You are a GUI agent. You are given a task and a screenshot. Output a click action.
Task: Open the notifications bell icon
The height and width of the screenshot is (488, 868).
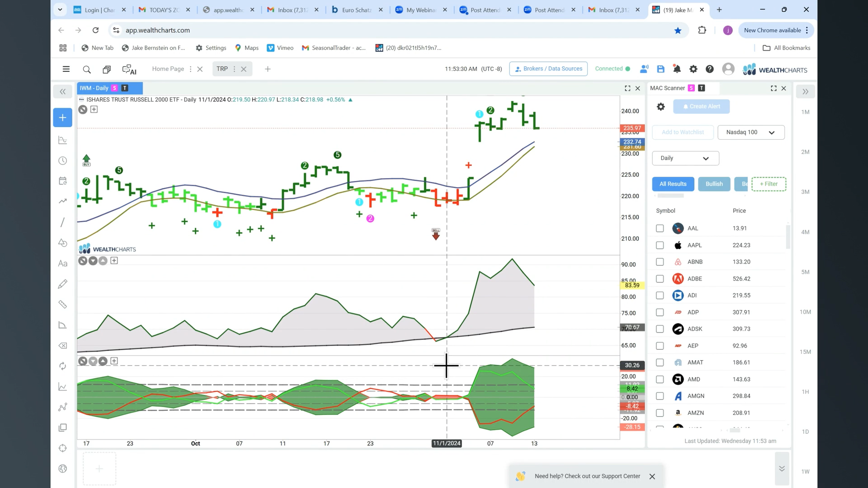677,69
